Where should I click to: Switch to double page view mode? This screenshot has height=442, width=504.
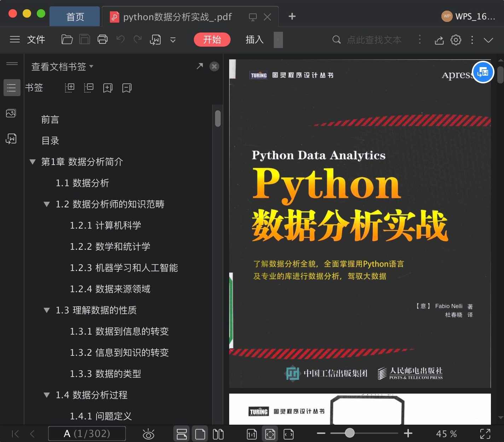(x=218, y=434)
